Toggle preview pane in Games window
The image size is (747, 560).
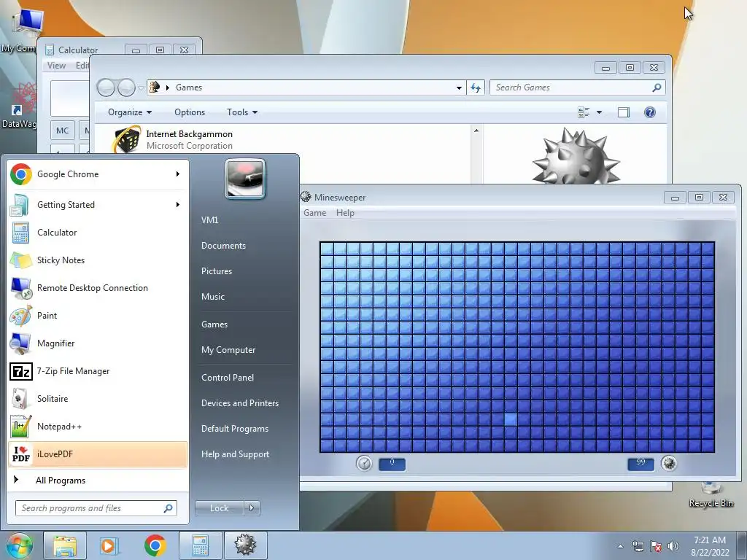tap(624, 112)
